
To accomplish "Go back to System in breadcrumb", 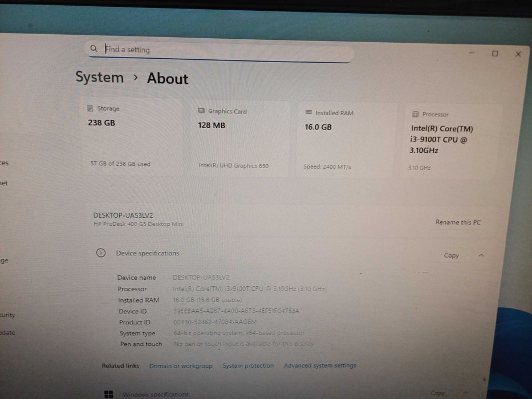I will pyautogui.click(x=99, y=78).
